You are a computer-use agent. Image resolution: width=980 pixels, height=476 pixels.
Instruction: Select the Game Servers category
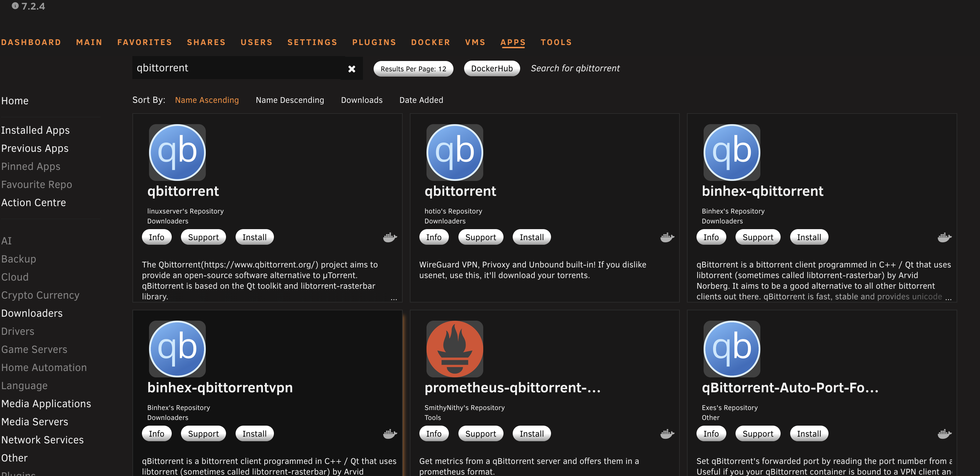[34, 349]
